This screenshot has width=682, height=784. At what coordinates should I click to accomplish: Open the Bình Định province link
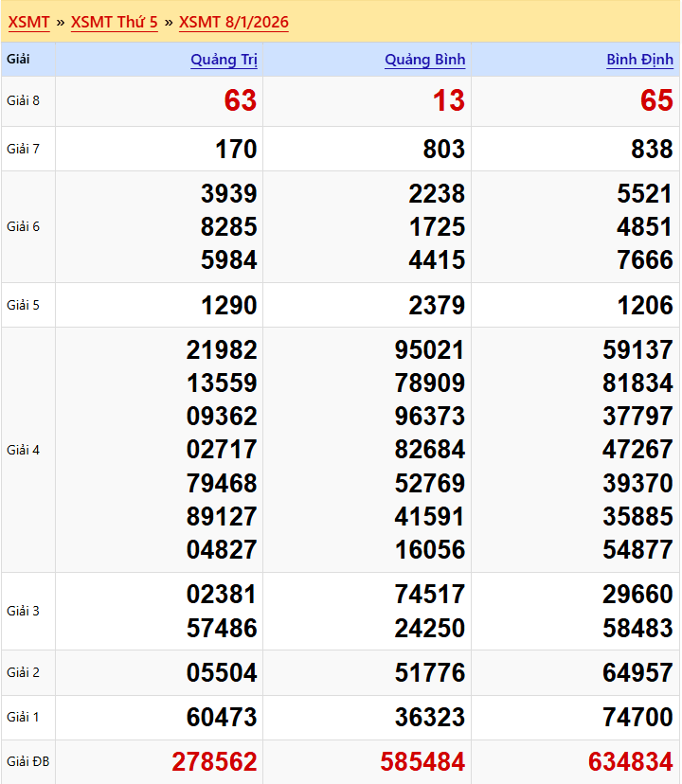639,60
